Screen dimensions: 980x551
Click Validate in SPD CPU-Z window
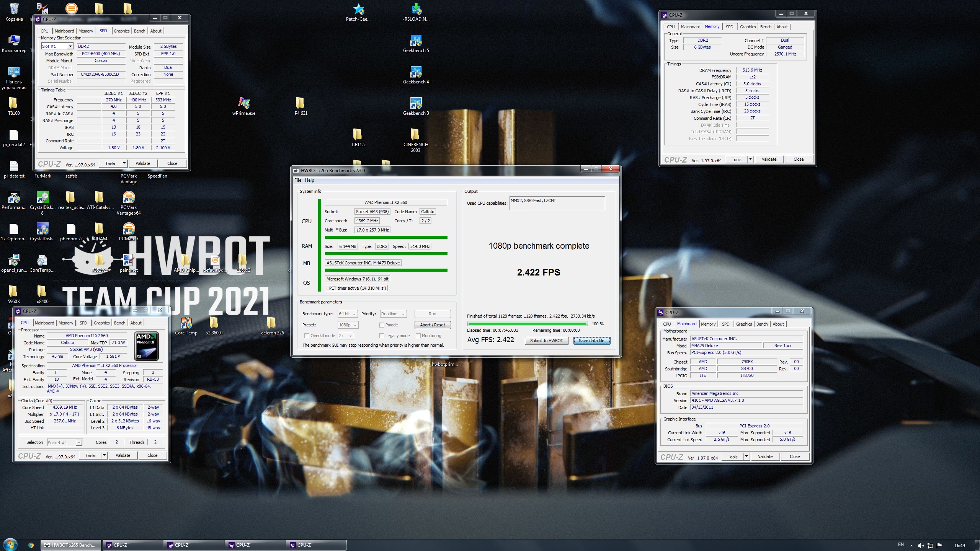143,163
